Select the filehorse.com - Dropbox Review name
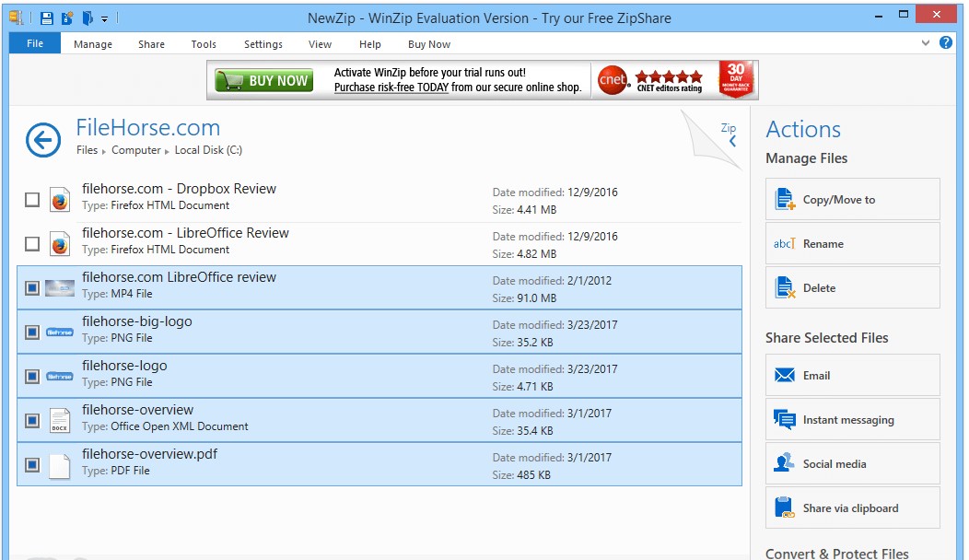This screenshot has height=560, width=969. (180, 189)
